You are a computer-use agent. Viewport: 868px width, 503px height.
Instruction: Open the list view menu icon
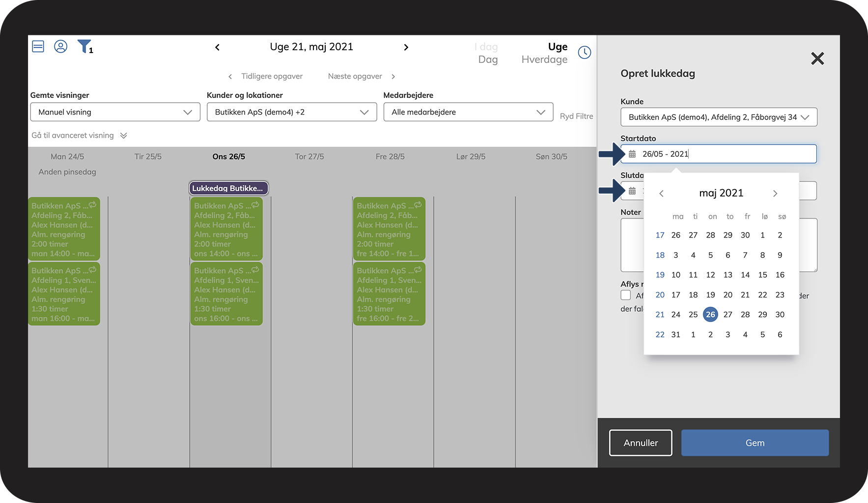click(38, 47)
